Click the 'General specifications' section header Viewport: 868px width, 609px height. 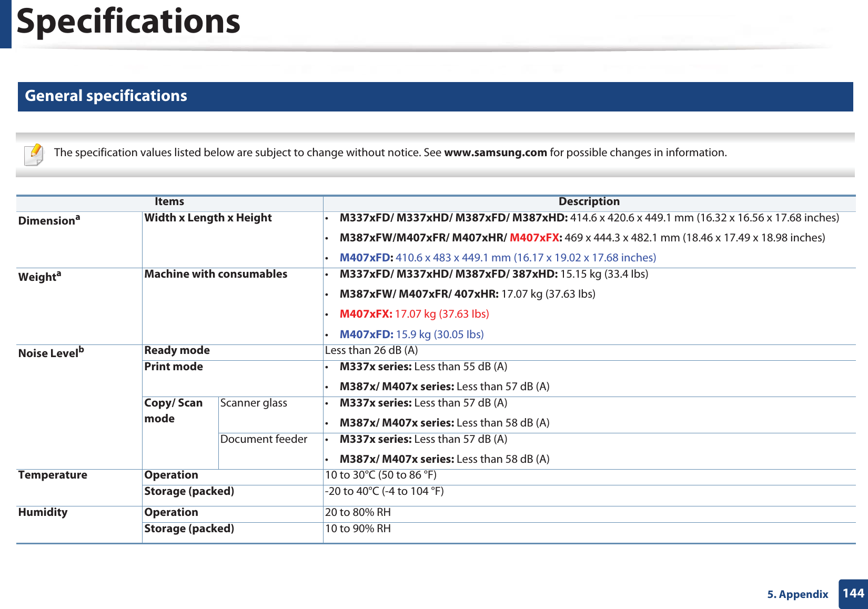(x=435, y=96)
